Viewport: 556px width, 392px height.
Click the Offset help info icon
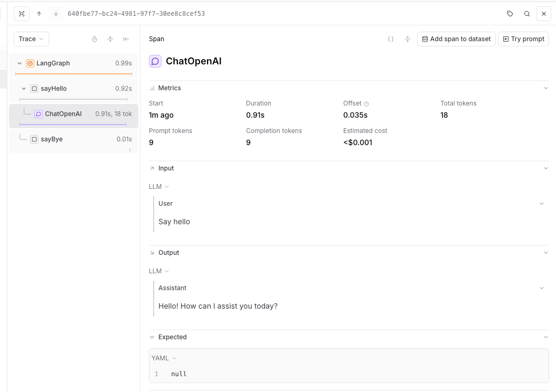[366, 104]
